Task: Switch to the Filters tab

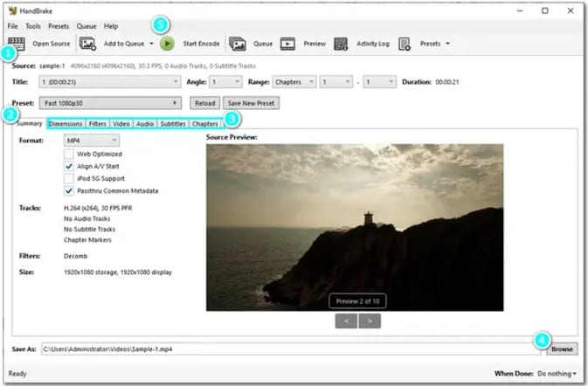Action: point(98,124)
